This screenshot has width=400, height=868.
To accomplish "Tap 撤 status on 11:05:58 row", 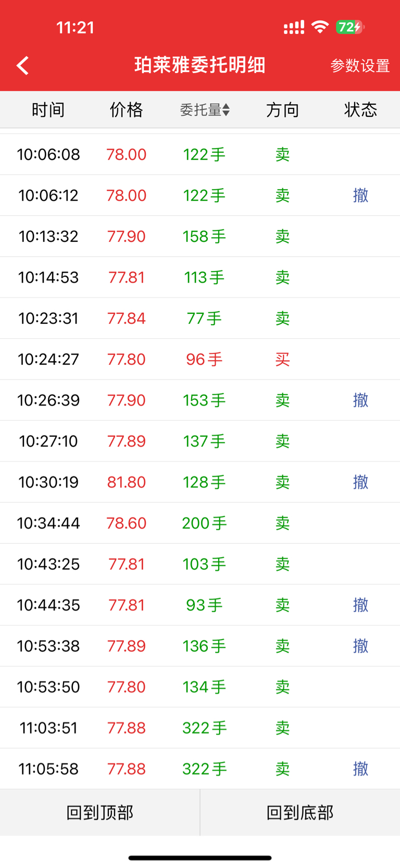I will [x=360, y=768].
